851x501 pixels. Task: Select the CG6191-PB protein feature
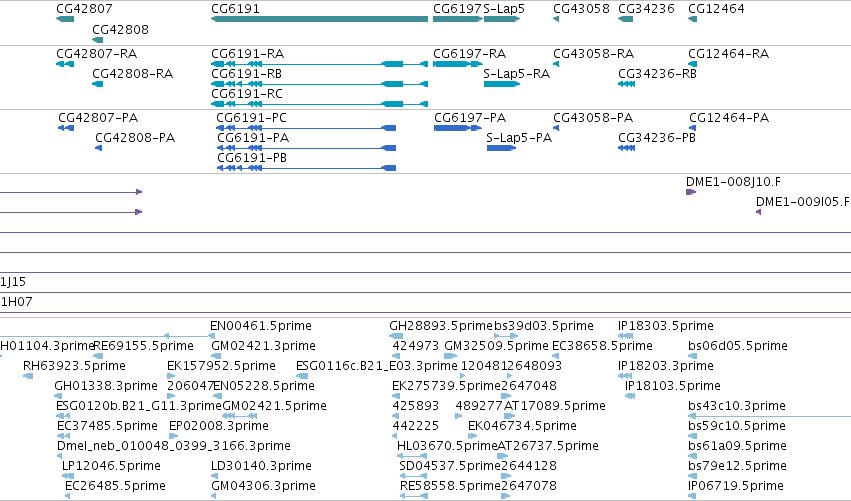point(306,168)
